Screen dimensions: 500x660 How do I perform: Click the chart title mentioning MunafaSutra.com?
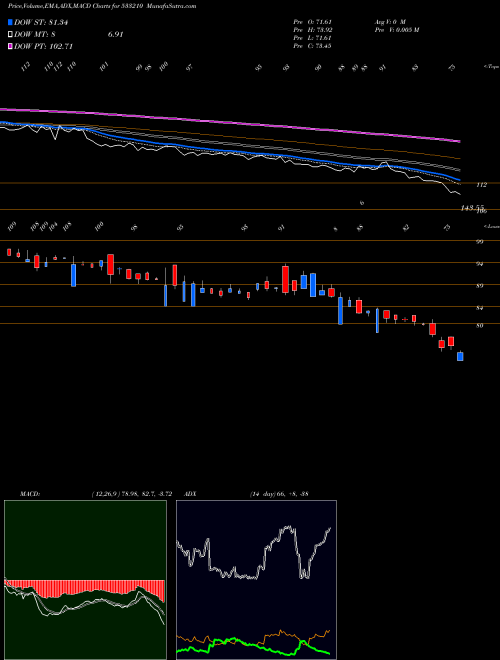pyautogui.click(x=102, y=6)
